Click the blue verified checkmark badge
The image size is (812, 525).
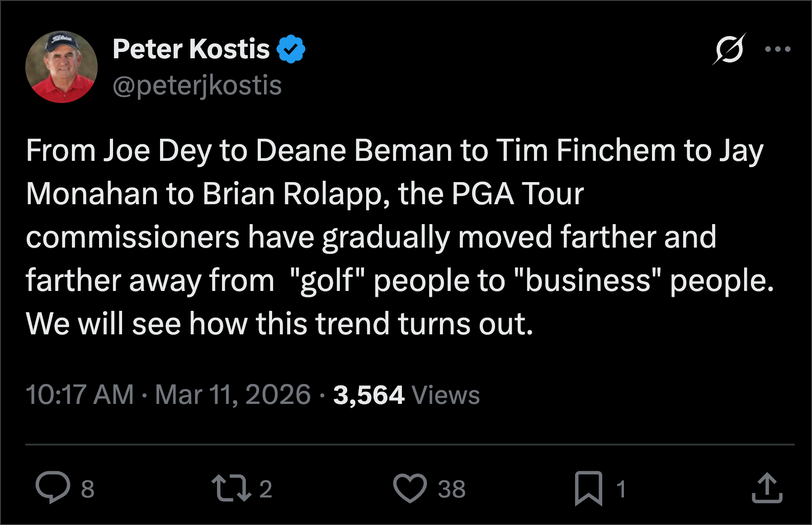pyautogui.click(x=291, y=49)
